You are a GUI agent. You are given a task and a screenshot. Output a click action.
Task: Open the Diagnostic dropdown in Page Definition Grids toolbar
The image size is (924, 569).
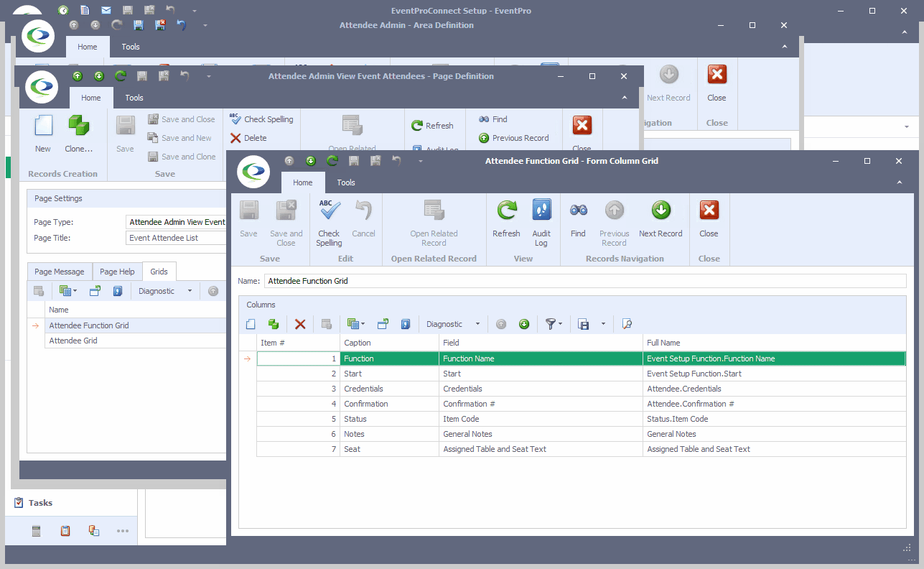190,291
